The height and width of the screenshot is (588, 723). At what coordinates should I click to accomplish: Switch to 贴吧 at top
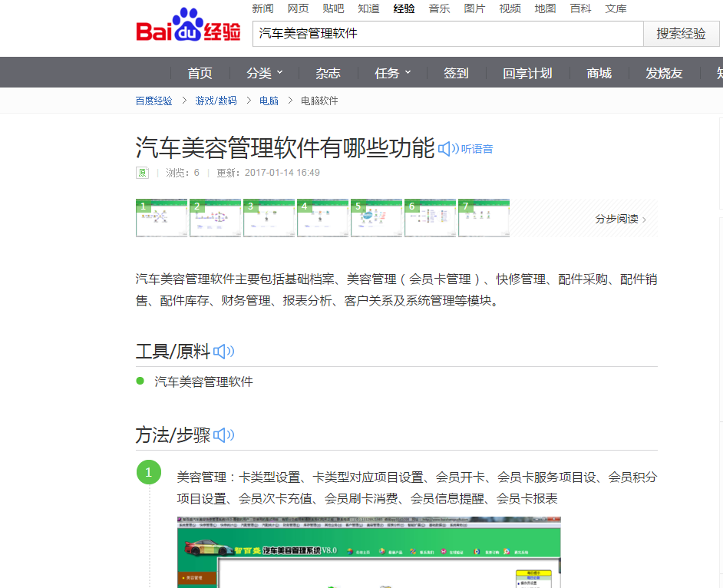(x=333, y=8)
